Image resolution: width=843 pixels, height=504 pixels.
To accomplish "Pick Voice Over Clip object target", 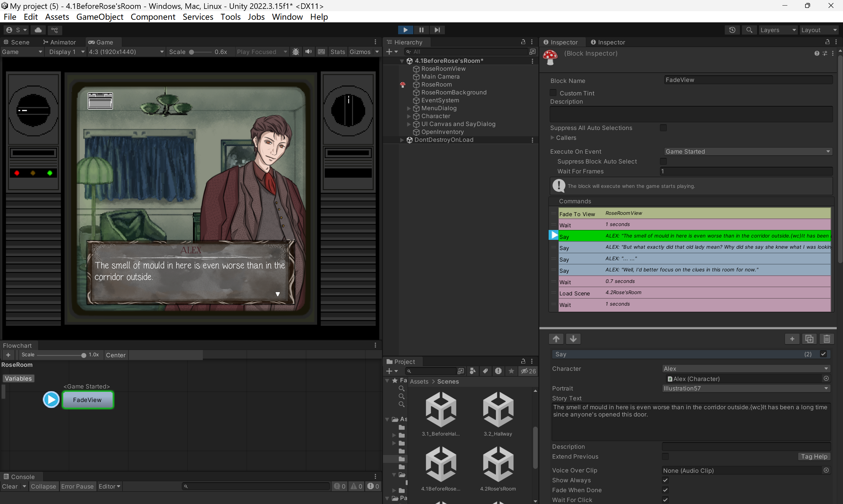I will pyautogui.click(x=826, y=470).
